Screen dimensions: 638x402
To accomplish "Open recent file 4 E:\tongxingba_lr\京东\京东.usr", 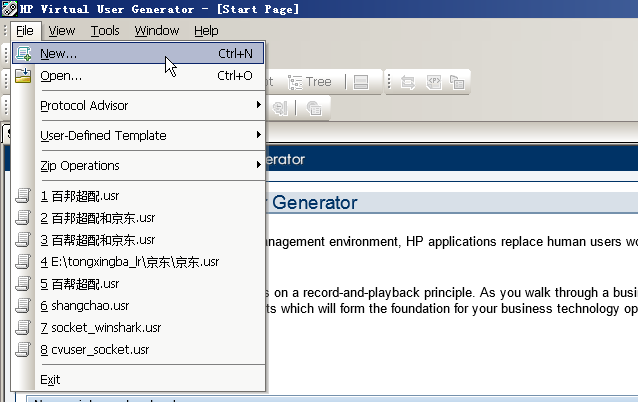I will point(138,262).
